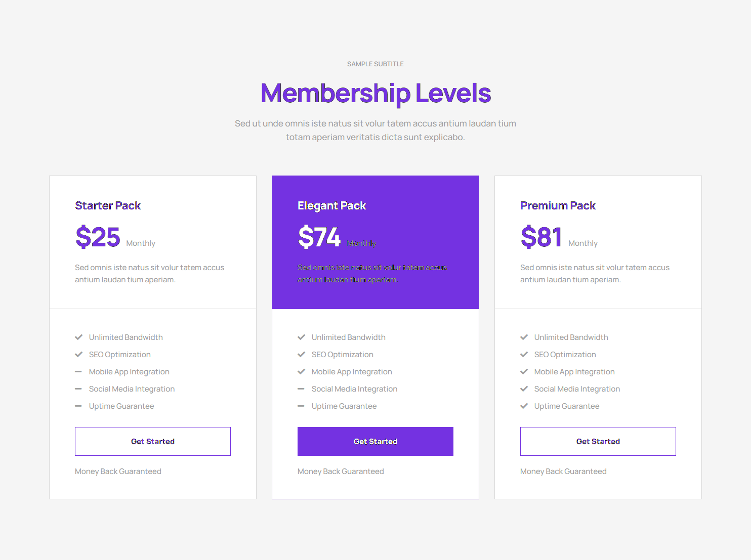The width and height of the screenshot is (751, 560).
Task: Click the Sample Subtitle text
Action: click(x=375, y=64)
